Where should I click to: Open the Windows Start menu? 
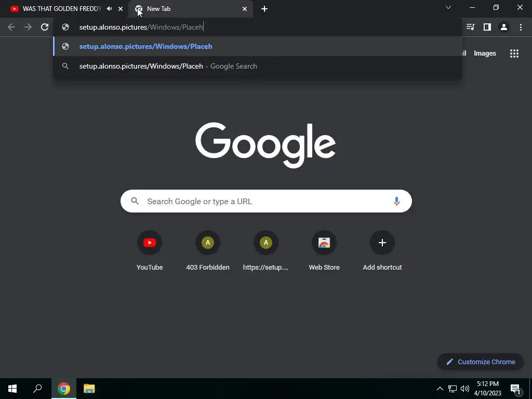[12, 389]
